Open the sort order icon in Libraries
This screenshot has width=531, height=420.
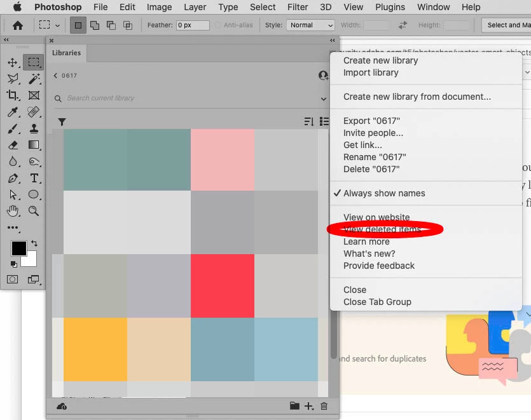308,121
